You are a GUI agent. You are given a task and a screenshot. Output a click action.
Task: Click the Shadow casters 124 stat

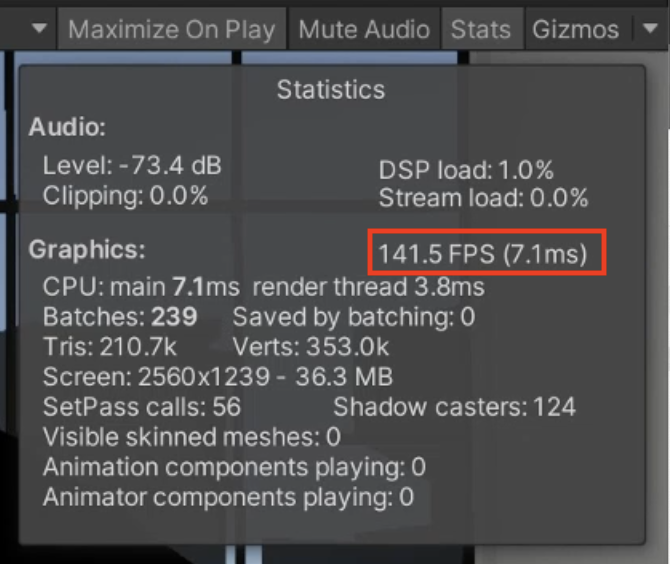tap(454, 406)
